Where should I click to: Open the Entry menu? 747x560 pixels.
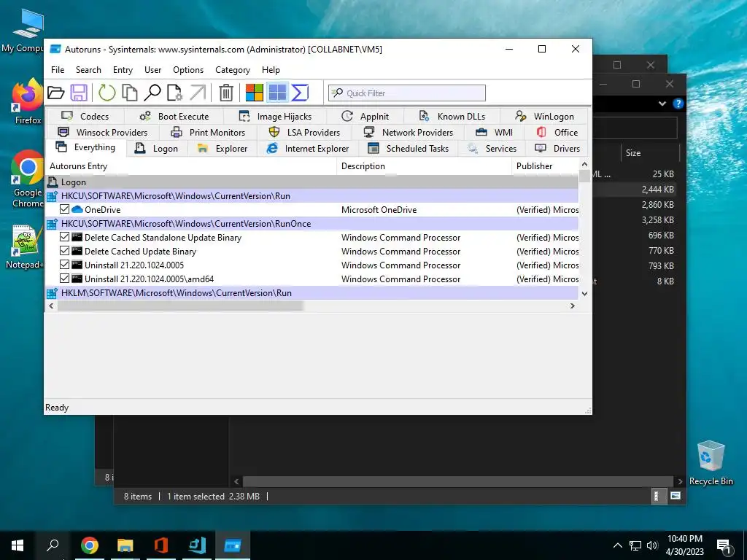point(123,70)
